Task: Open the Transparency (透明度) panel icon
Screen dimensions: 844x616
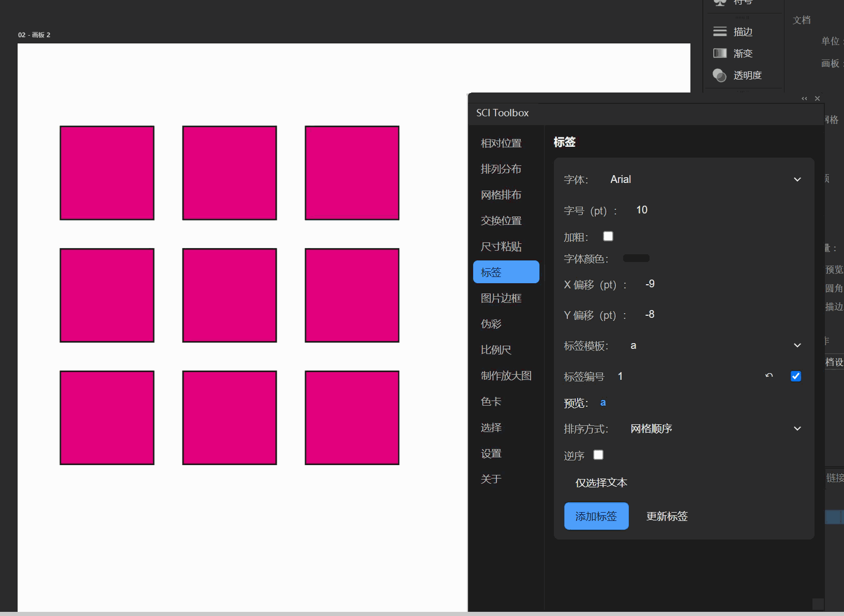Action: 720,75
